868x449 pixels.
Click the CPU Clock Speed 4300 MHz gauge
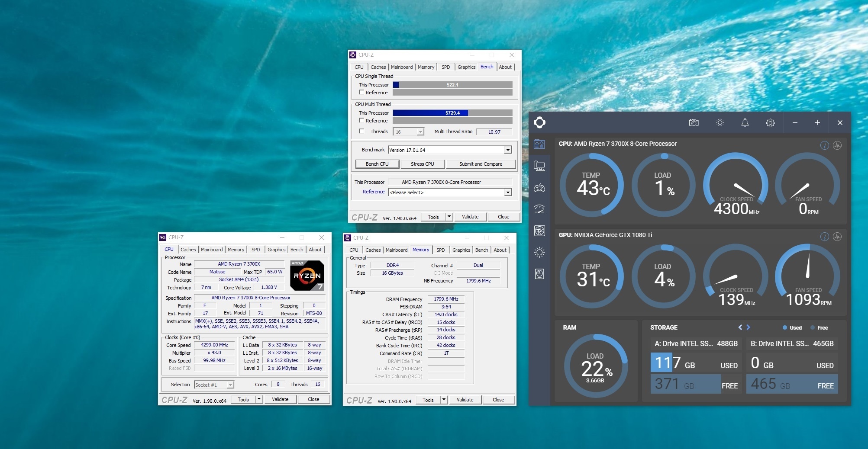(x=736, y=185)
